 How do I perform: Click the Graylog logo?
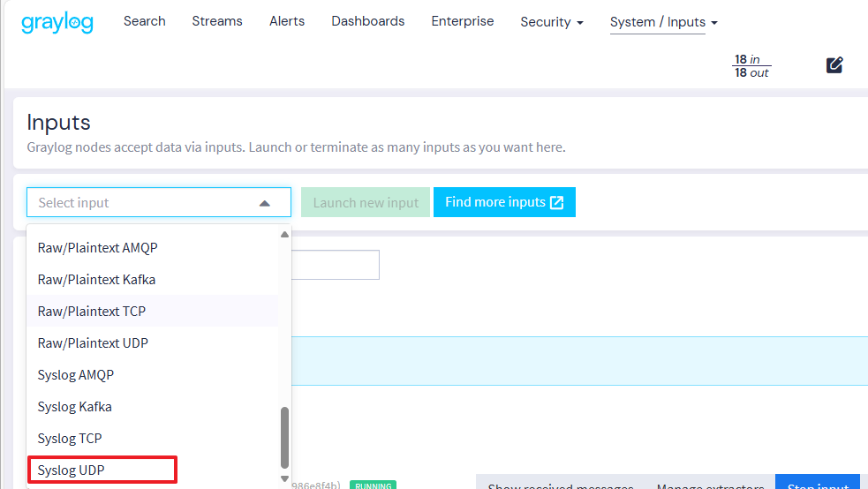(x=57, y=23)
